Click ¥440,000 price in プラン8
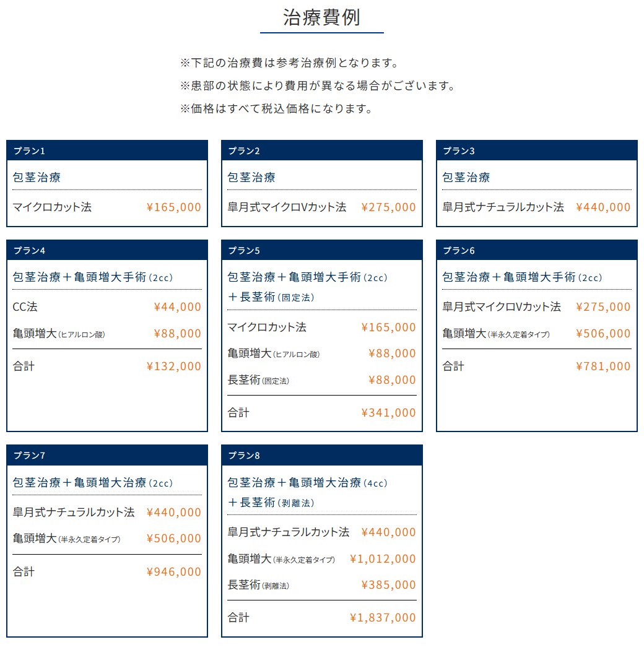The height and width of the screenshot is (650, 644). pos(388,532)
